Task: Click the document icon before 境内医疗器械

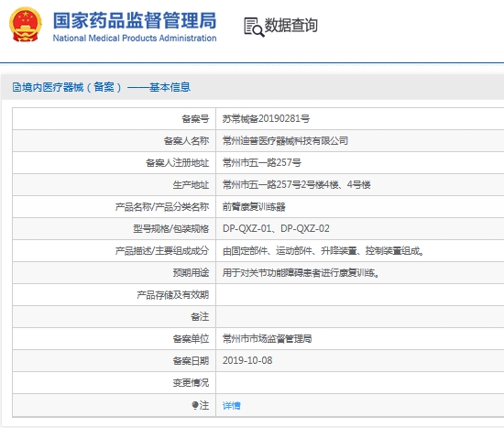Action: (x=16, y=87)
